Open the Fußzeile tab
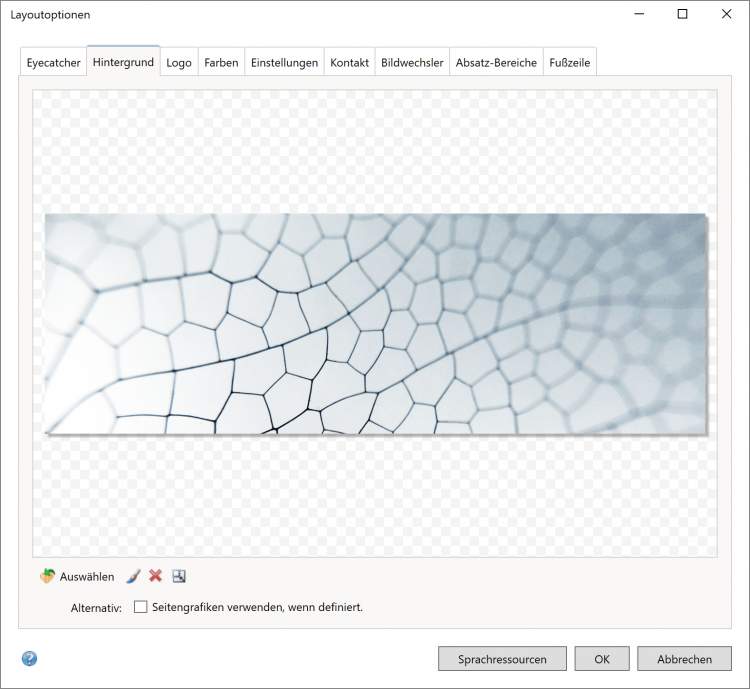Image resolution: width=750 pixels, height=689 pixels. click(x=569, y=62)
